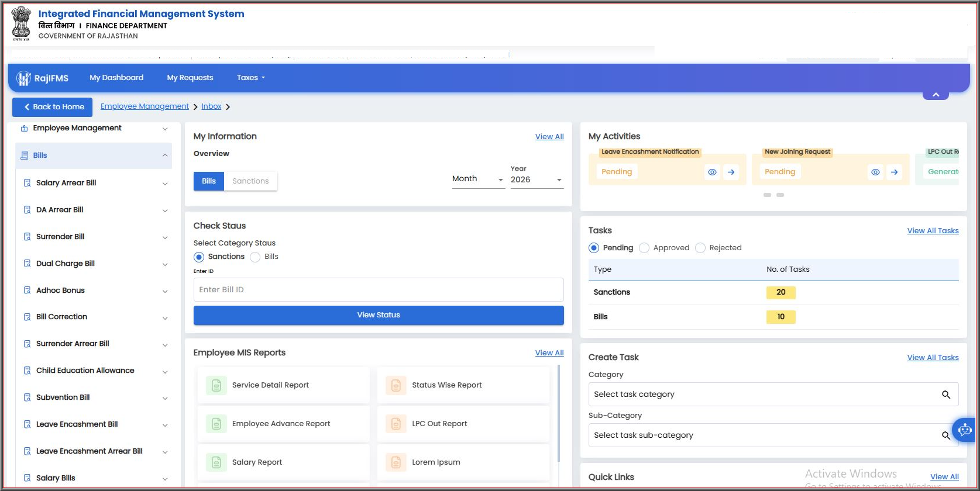Screen dimensions: 980x491
Task: Open View All link in My Information
Action: coord(549,137)
